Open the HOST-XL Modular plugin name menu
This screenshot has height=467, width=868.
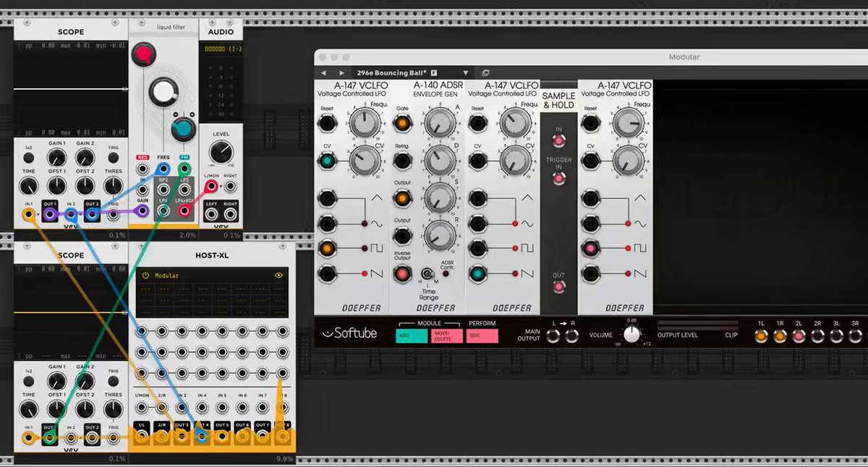click(211, 276)
